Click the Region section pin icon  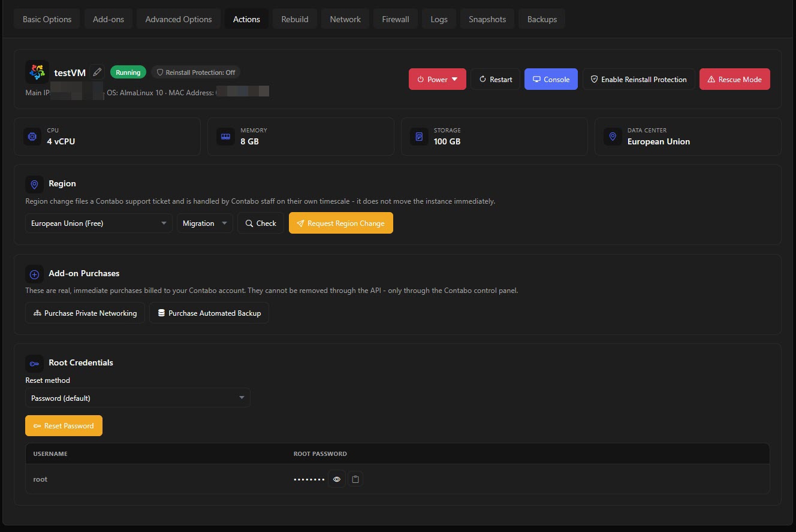pos(34,184)
